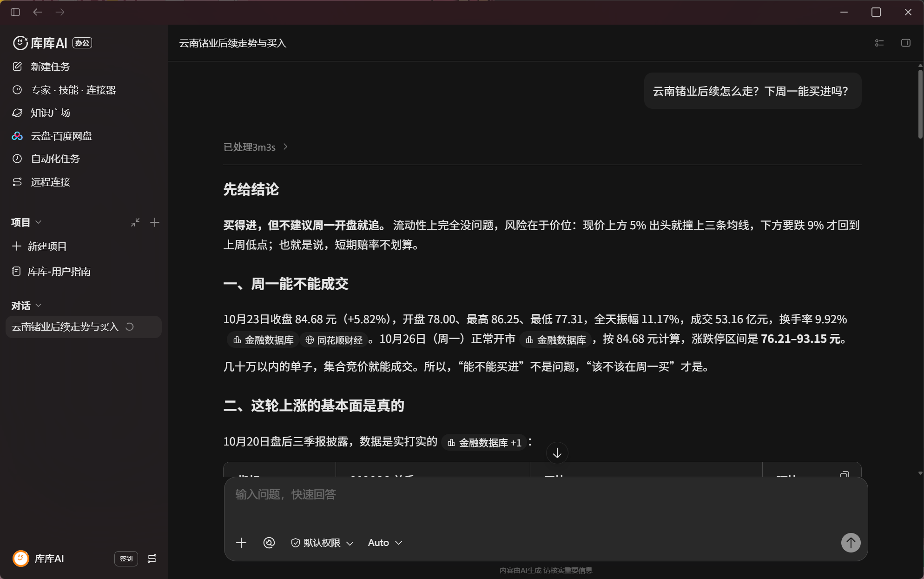Jump to bottom with the down arrow button
This screenshot has width=924, height=579.
tap(557, 453)
